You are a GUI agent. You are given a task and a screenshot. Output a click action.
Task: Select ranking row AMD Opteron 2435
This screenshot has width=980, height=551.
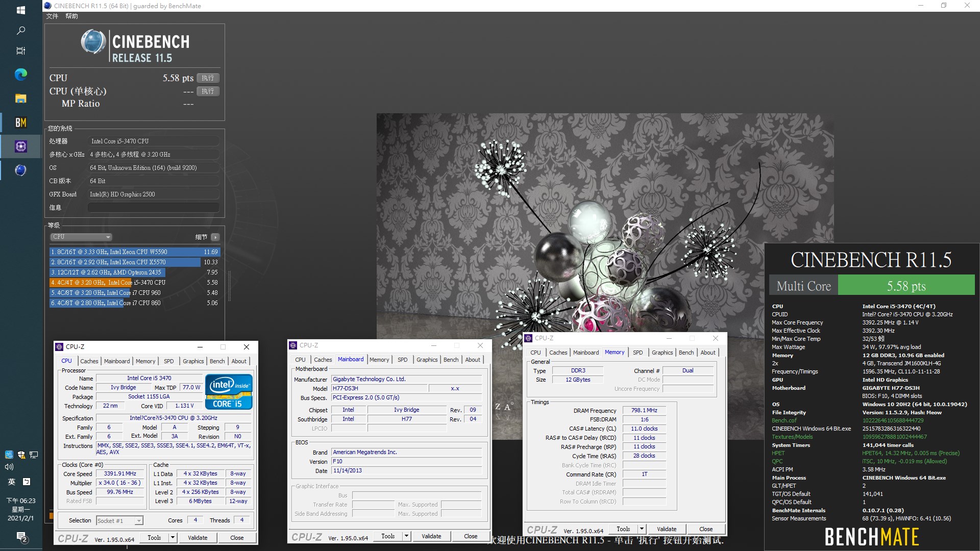pos(134,272)
